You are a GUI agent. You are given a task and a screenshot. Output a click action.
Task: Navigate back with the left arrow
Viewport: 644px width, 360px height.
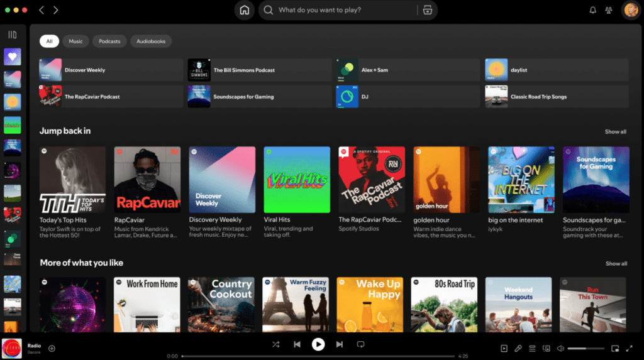pyautogui.click(x=42, y=10)
